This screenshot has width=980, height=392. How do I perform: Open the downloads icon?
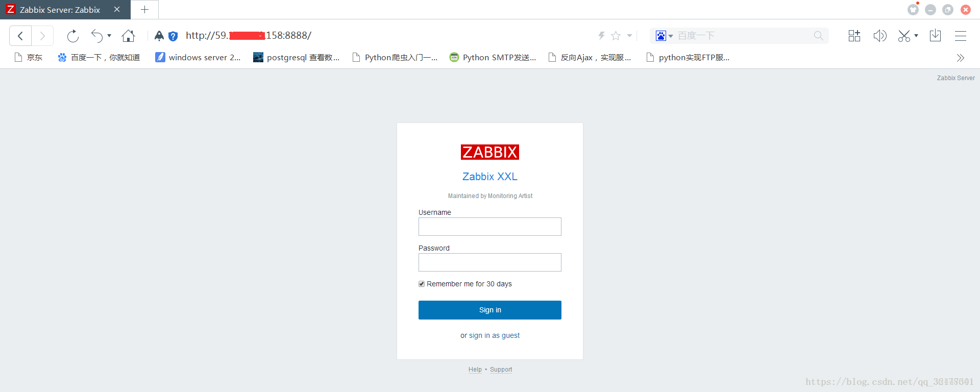(935, 36)
